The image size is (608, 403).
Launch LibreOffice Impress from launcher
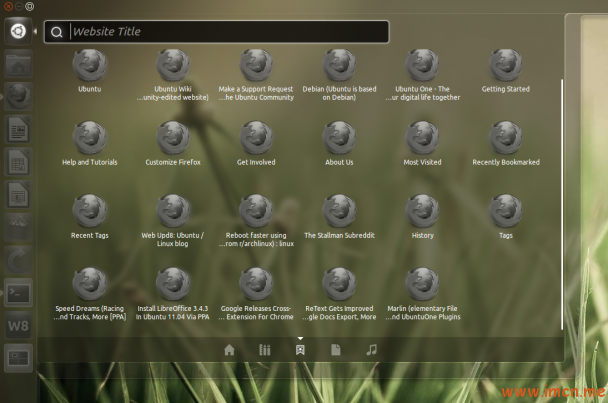tap(18, 194)
